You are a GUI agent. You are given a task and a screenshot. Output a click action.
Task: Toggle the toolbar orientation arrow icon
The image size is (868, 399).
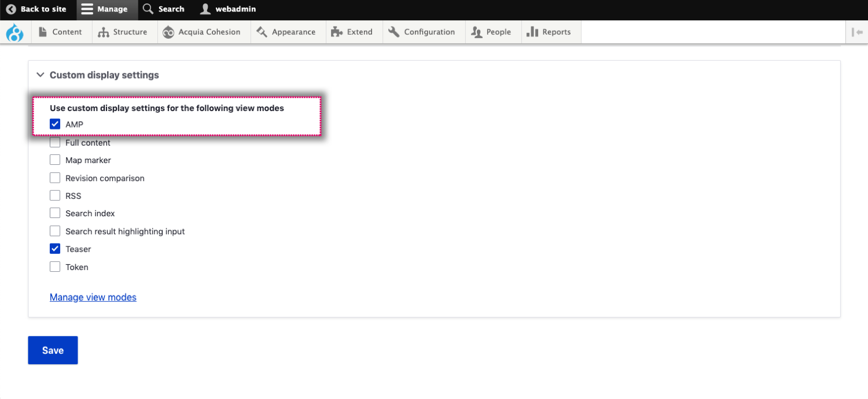coord(857,32)
